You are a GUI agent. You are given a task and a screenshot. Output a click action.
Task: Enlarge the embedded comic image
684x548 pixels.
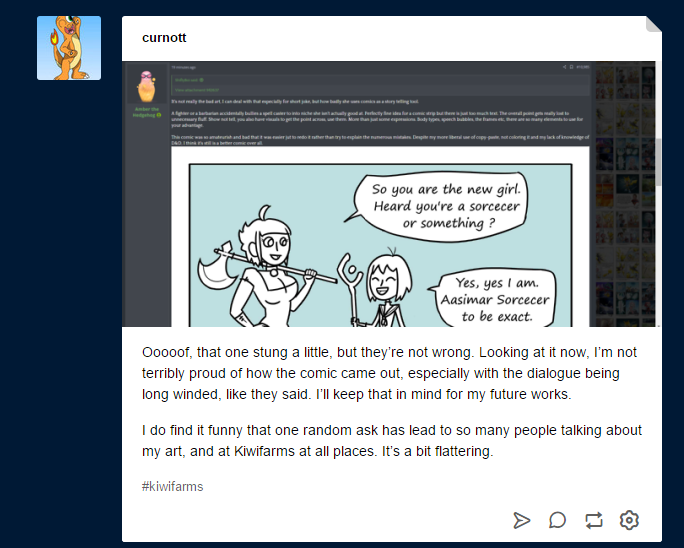380,237
